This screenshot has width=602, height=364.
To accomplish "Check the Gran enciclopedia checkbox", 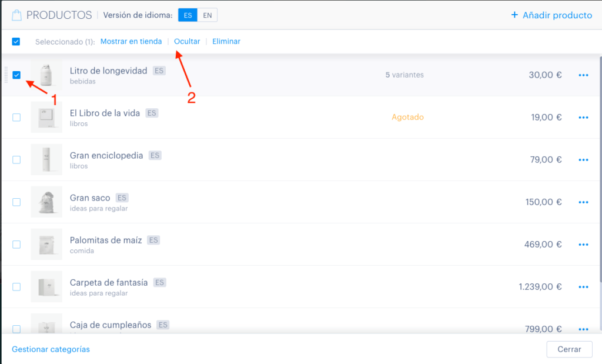I will [16, 159].
